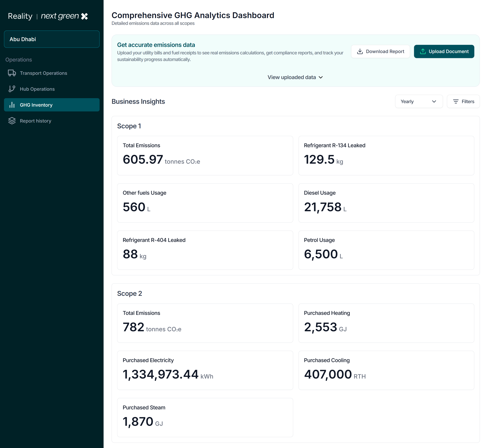Open the Filters panel
Viewport: 485px width, 448px height.
pos(463,101)
